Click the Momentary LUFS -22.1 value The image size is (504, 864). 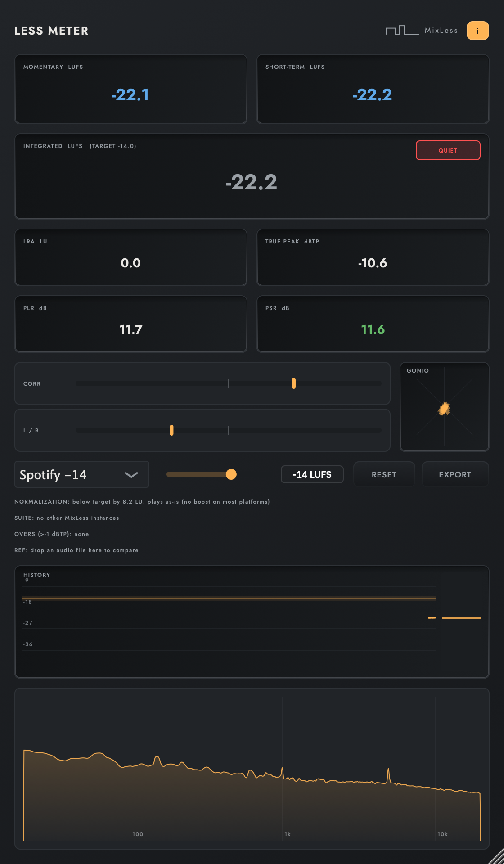[130, 95]
